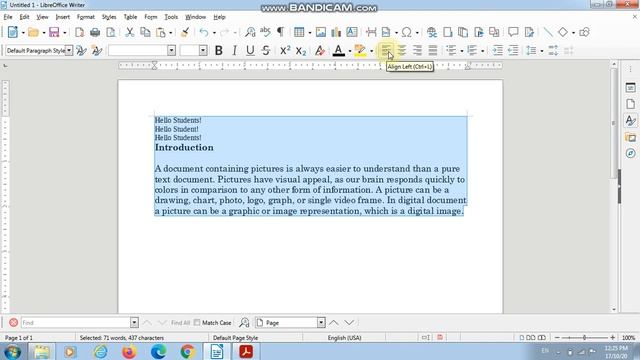Expand the line spacing dropdown arrow
This screenshot has width=640, height=360.
pos(542,51)
